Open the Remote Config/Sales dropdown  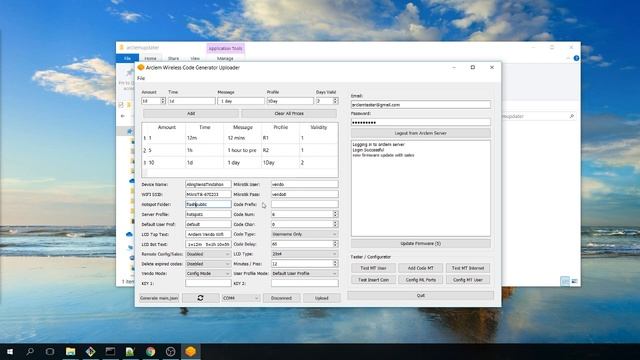(x=208, y=254)
